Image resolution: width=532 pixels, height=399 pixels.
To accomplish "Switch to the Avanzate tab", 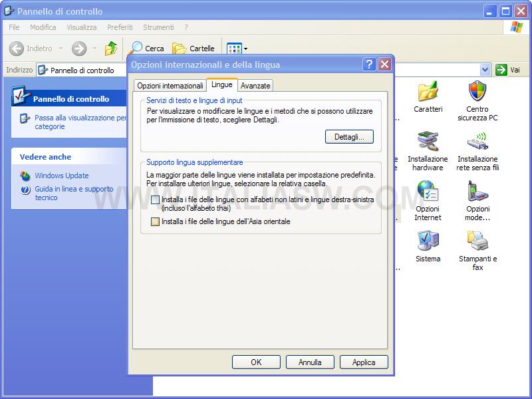I will pyautogui.click(x=255, y=86).
